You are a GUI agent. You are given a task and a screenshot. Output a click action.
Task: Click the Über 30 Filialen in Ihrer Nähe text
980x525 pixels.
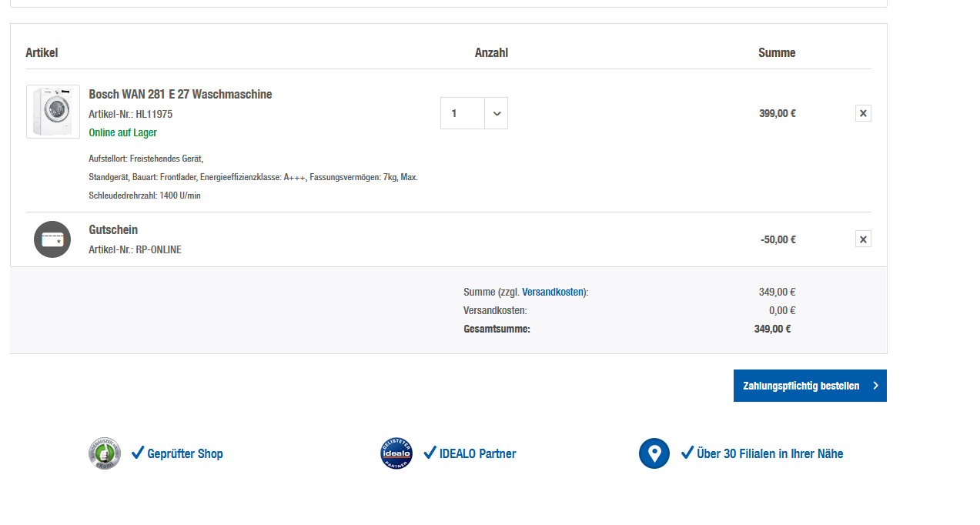click(770, 454)
